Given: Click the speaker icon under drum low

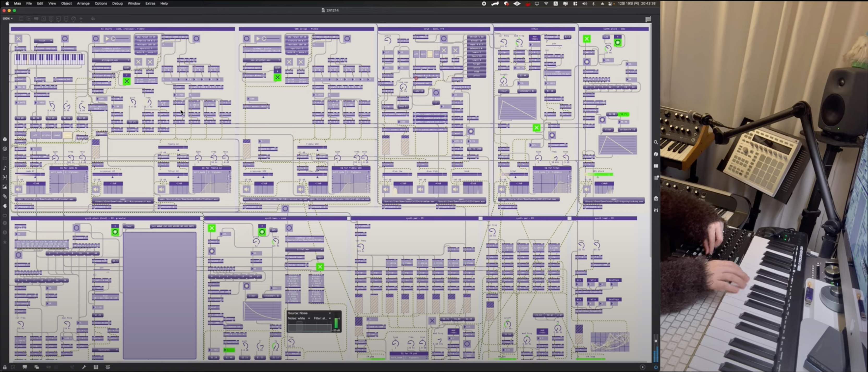Looking at the screenshot, I should pyautogui.click(x=386, y=189).
